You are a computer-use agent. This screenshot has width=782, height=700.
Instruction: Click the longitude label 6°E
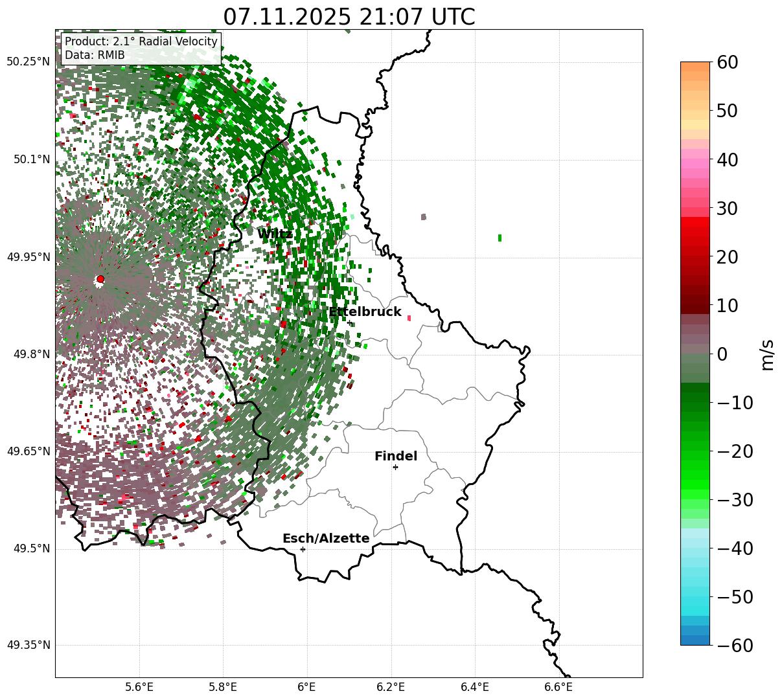[307, 687]
